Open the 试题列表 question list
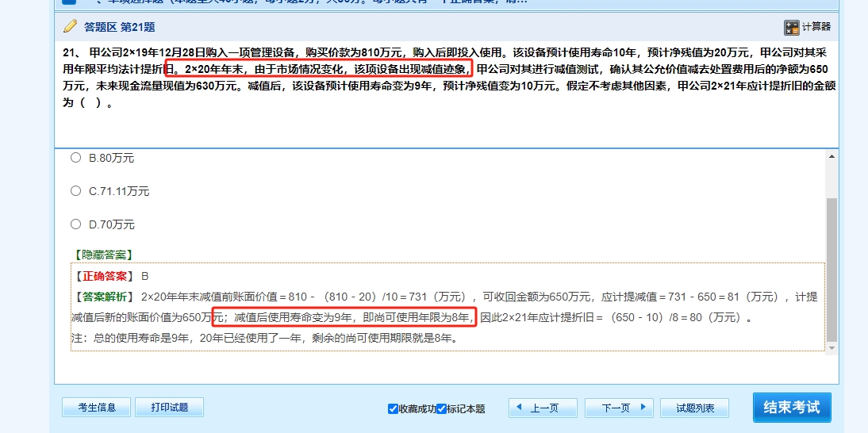The height and width of the screenshot is (433, 868). pos(695,408)
